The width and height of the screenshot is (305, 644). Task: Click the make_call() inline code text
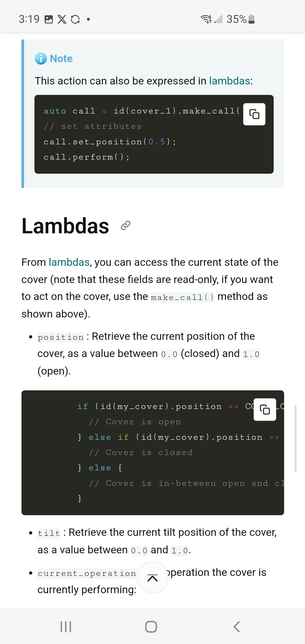coord(182,297)
